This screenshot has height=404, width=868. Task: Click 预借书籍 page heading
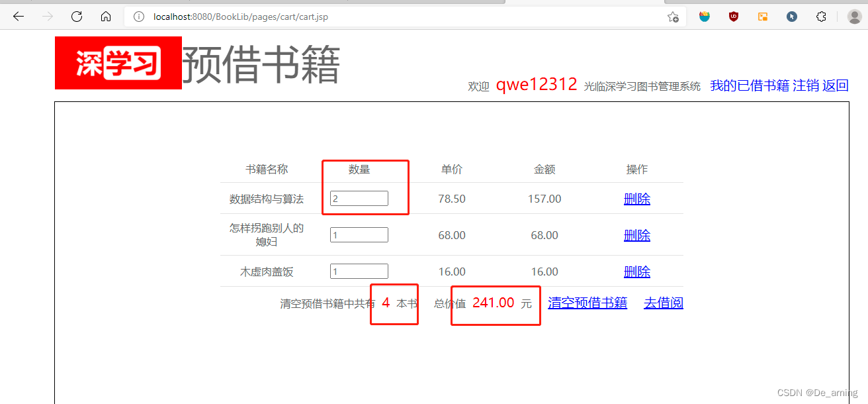(261, 64)
